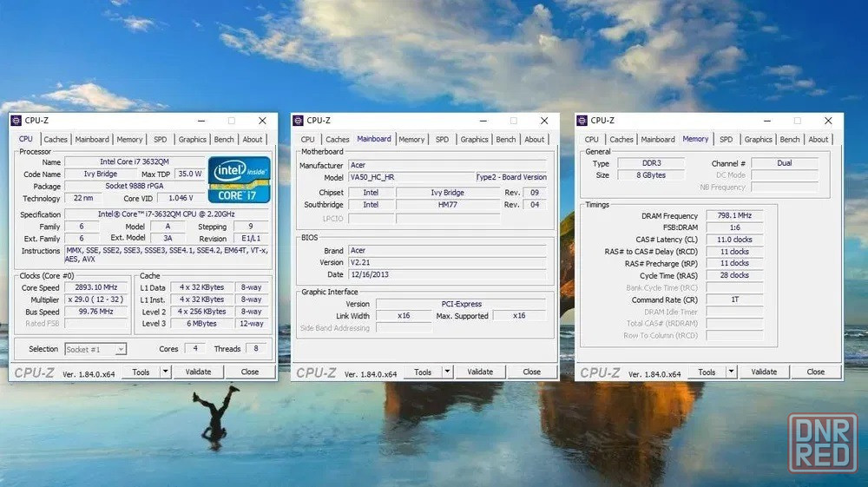Expand Tools dropdown arrow in the Mainboard window
The width and height of the screenshot is (868, 487).
pyautogui.click(x=447, y=372)
